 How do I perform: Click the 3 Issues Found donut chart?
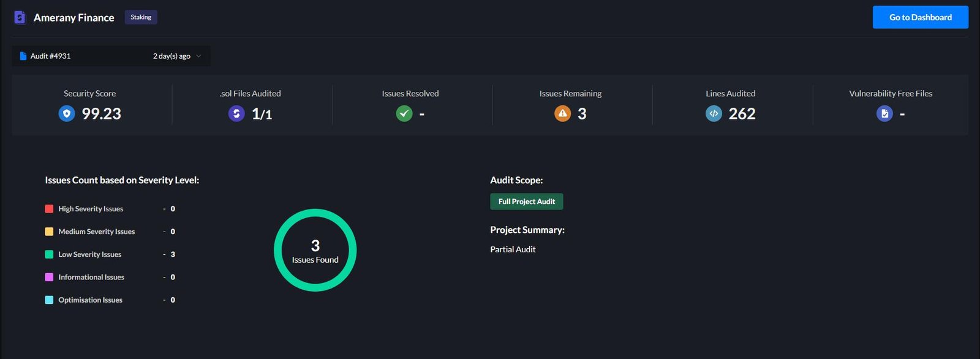(x=315, y=251)
